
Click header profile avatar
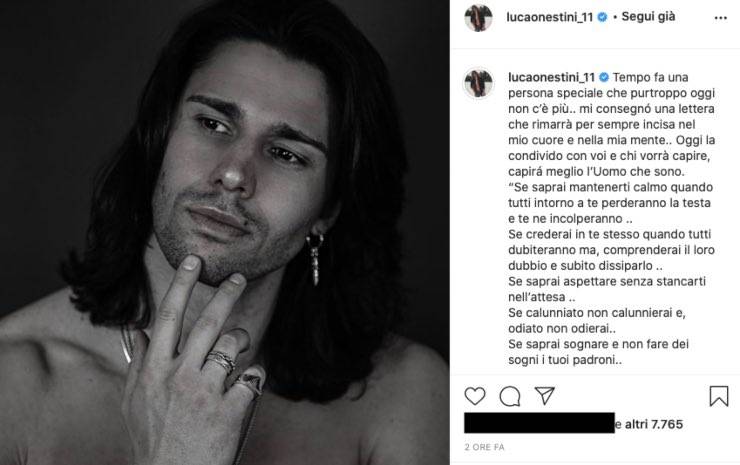[479, 18]
